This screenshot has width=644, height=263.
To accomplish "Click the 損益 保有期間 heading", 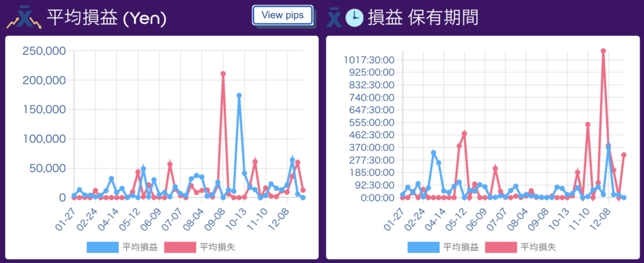I will point(423,18).
